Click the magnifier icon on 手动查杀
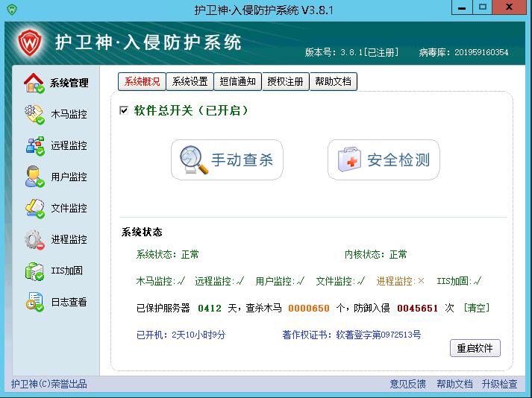532x398 pixels. (193, 159)
